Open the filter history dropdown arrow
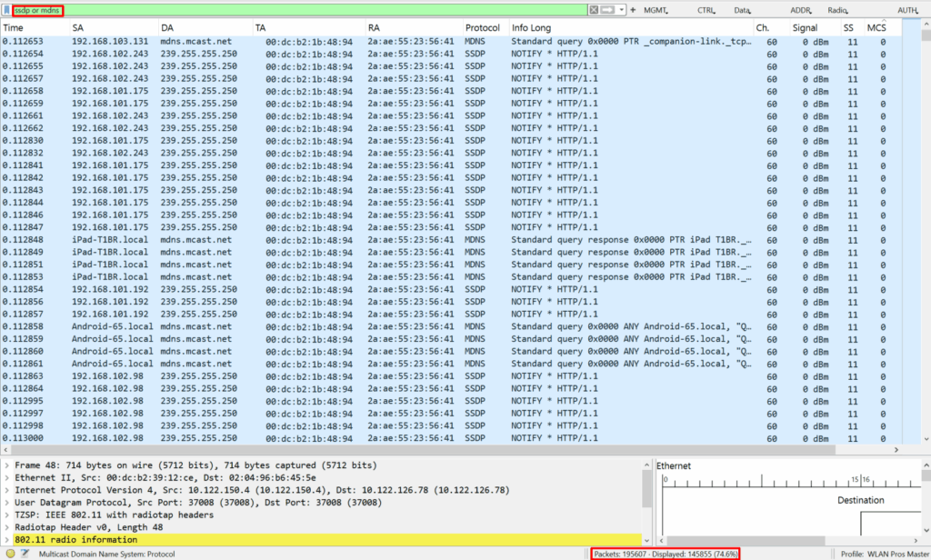931x560 pixels. click(622, 9)
